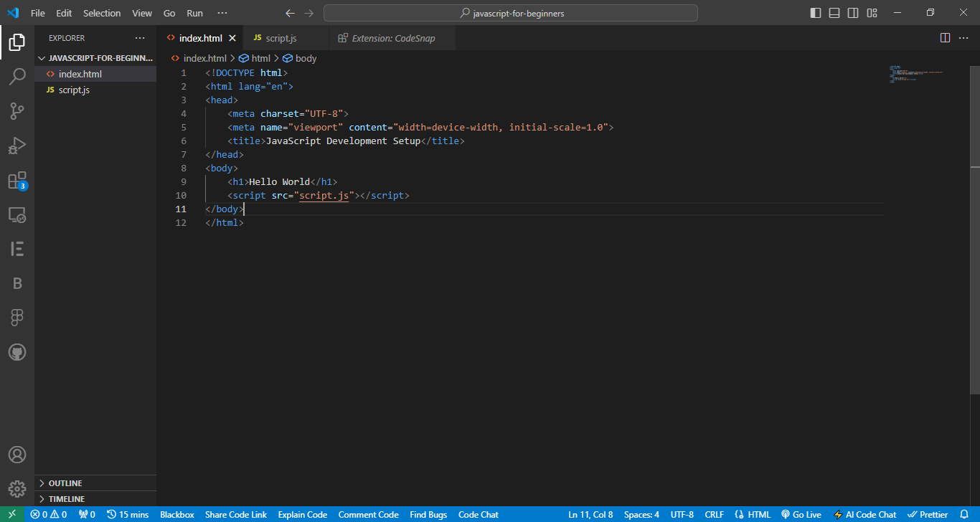This screenshot has width=980, height=522.
Task: Click the VS Code logo in title bar
Action: pos(13,13)
